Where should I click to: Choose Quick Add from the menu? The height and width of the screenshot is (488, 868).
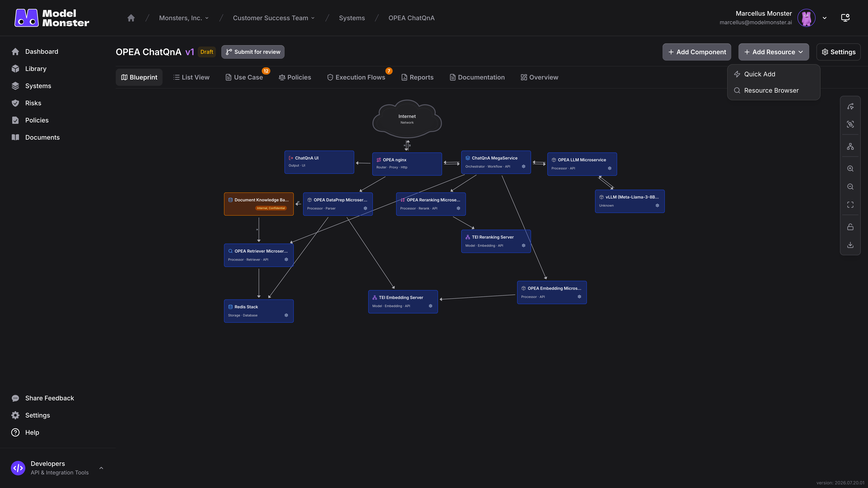(774, 74)
